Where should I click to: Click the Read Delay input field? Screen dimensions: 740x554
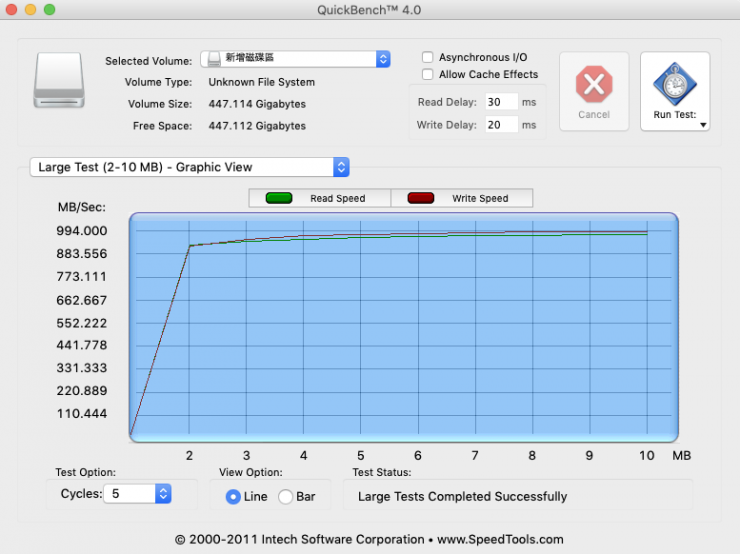[501, 102]
